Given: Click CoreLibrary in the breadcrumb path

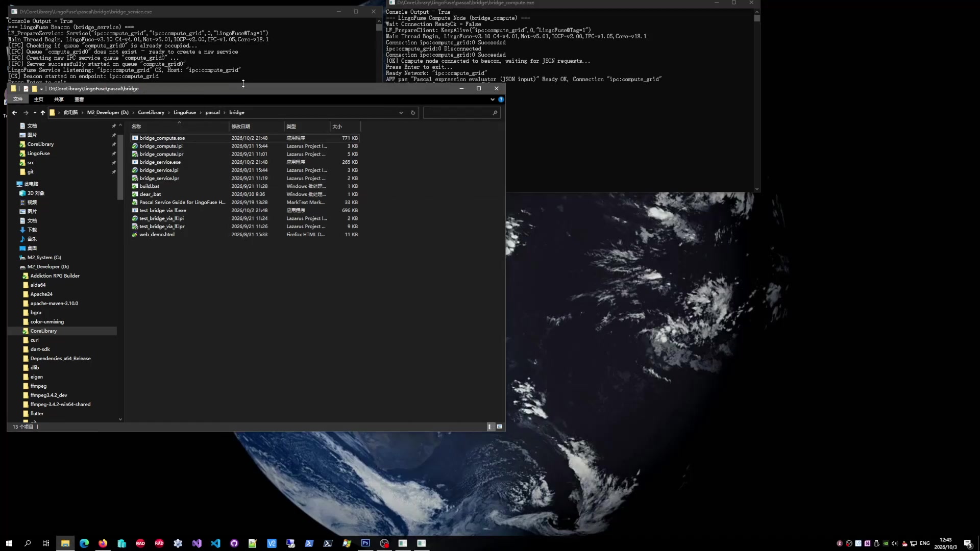Looking at the screenshot, I should [151, 113].
